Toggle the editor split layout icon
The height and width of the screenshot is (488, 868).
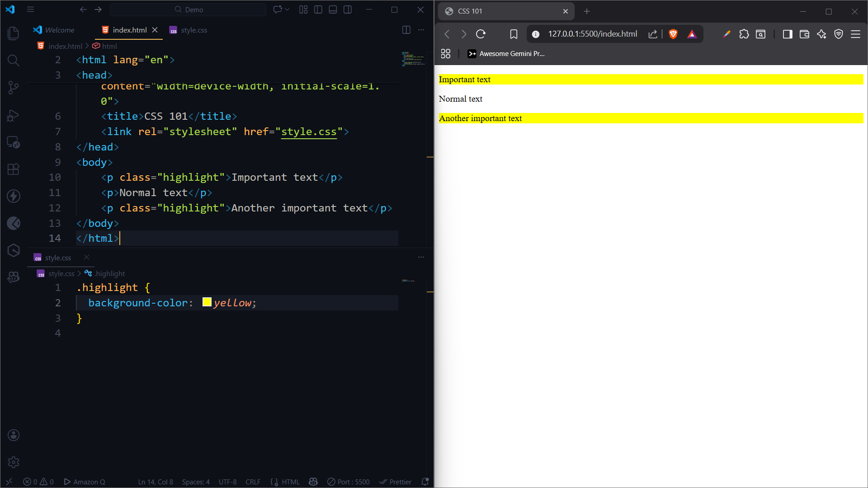tap(406, 30)
